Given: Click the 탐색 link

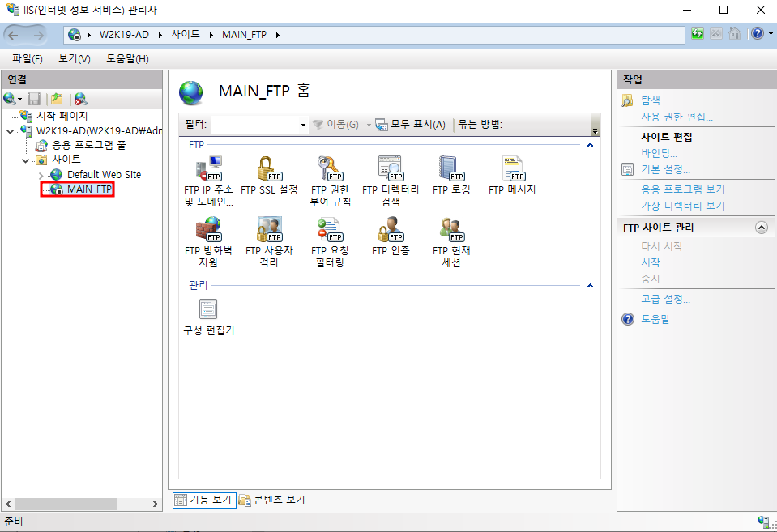Looking at the screenshot, I should (x=650, y=100).
